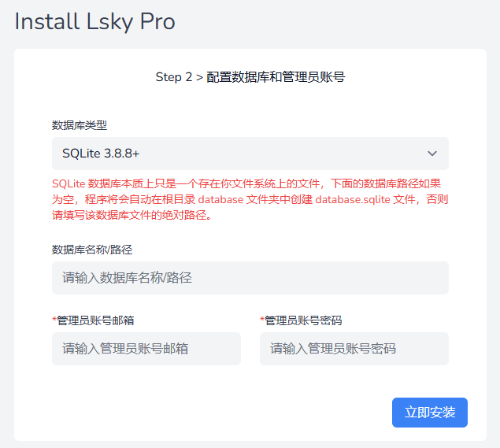The height and width of the screenshot is (448, 500).
Task: Click the Step 2 text in header
Action: pos(173,77)
